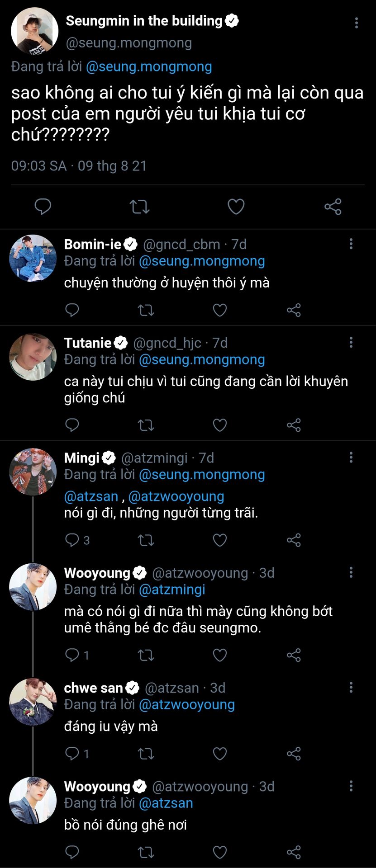Image resolution: width=376 pixels, height=868 pixels.
Task: Share Wooyoung's last reply
Action: [x=294, y=852]
